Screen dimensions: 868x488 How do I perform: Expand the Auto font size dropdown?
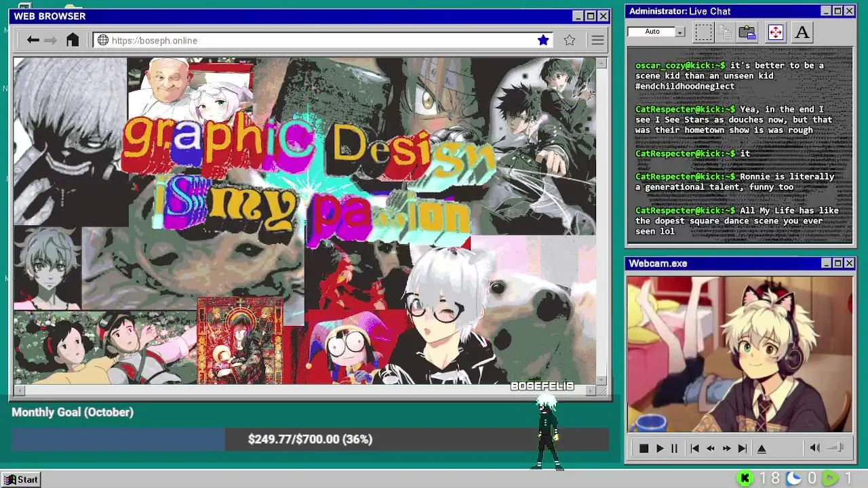click(680, 32)
